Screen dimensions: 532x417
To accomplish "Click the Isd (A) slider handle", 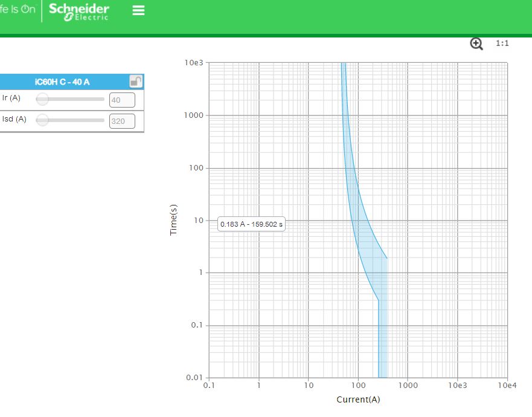I will pos(42,120).
